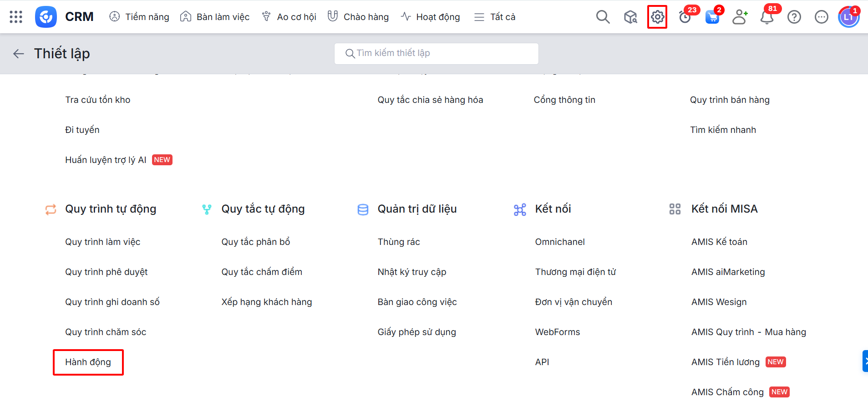
Task: Open Quy tắc chấm điểm
Action: (x=262, y=272)
